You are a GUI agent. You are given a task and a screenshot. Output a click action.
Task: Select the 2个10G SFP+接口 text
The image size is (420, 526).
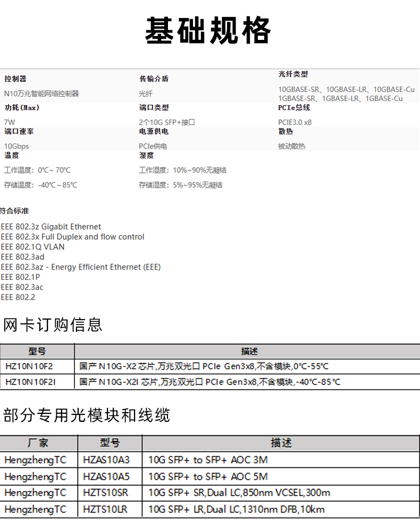[x=167, y=122]
